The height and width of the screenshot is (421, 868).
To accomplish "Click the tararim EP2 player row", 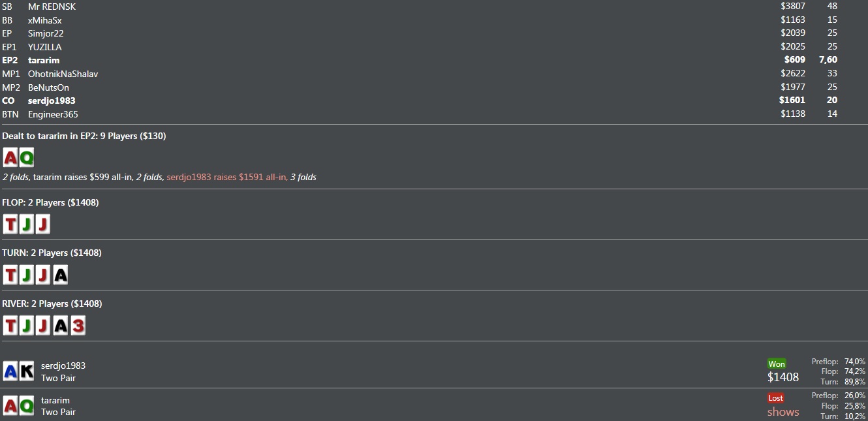I will pos(434,60).
